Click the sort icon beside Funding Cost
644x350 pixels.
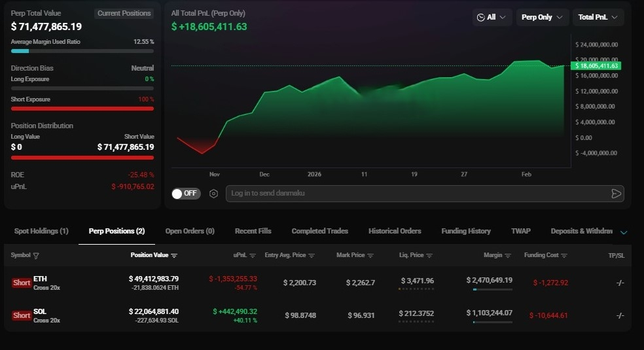(564, 256)
